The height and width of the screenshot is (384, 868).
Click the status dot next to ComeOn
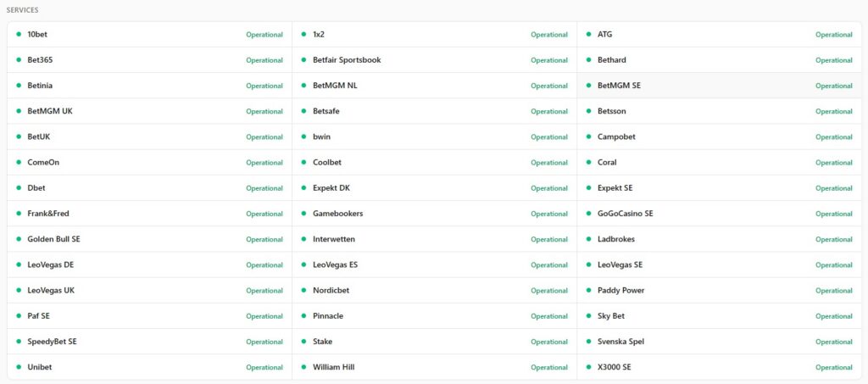[19, 162]
